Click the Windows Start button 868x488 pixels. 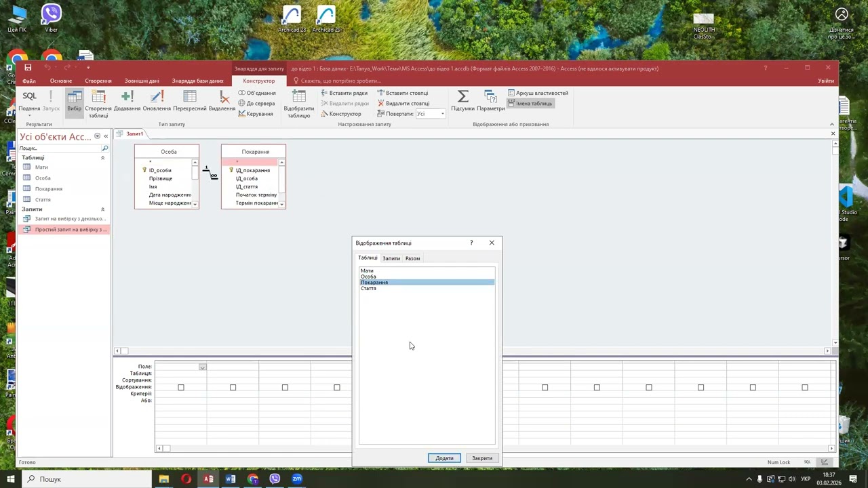point(10,479)
